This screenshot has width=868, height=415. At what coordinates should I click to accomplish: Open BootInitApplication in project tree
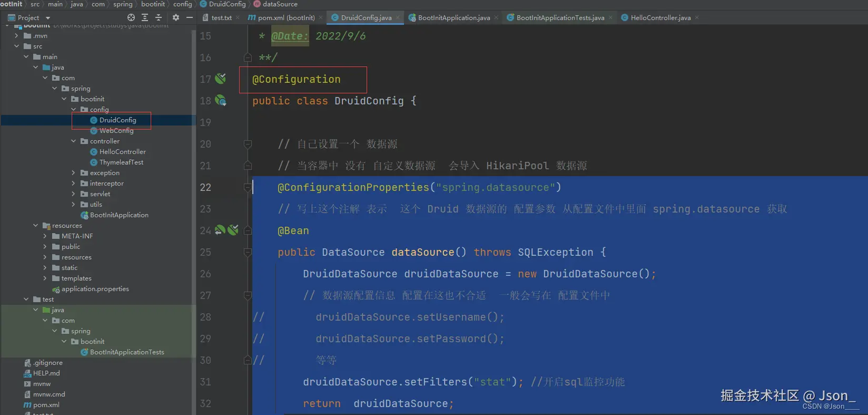pos(119,215)
